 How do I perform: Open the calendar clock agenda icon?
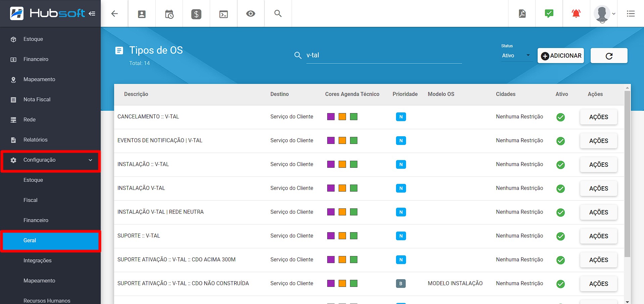(x=169, y=14)
